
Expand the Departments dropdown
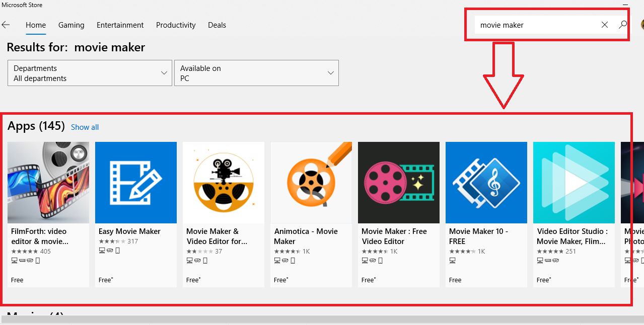coord(90,73)
